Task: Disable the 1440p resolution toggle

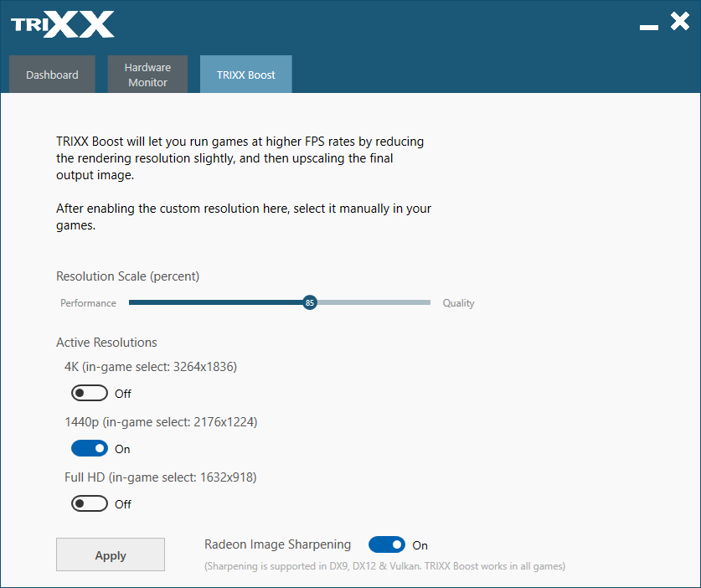Action: [x=90, y=448]
